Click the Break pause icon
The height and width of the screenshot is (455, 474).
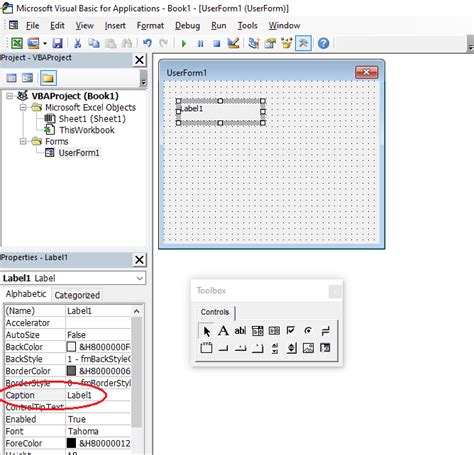[200, 43]
